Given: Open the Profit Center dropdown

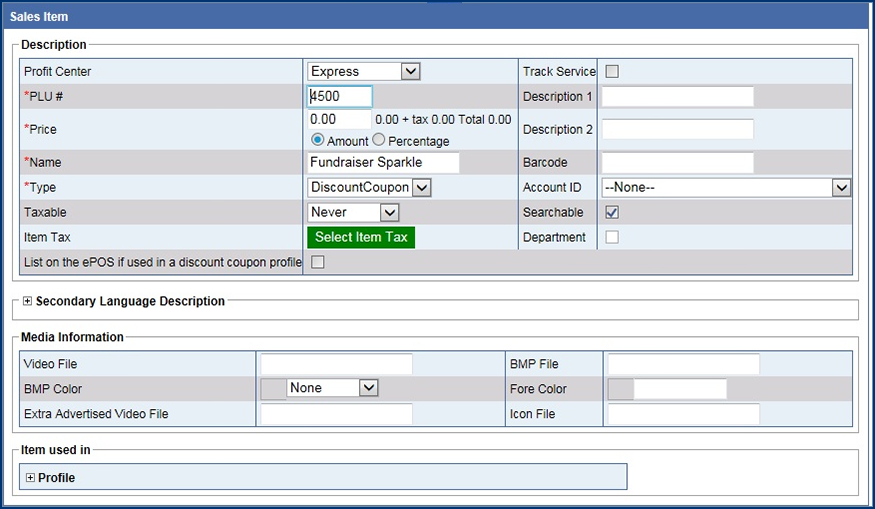Looking at the screenshot, I should click(x=364, y=71).
